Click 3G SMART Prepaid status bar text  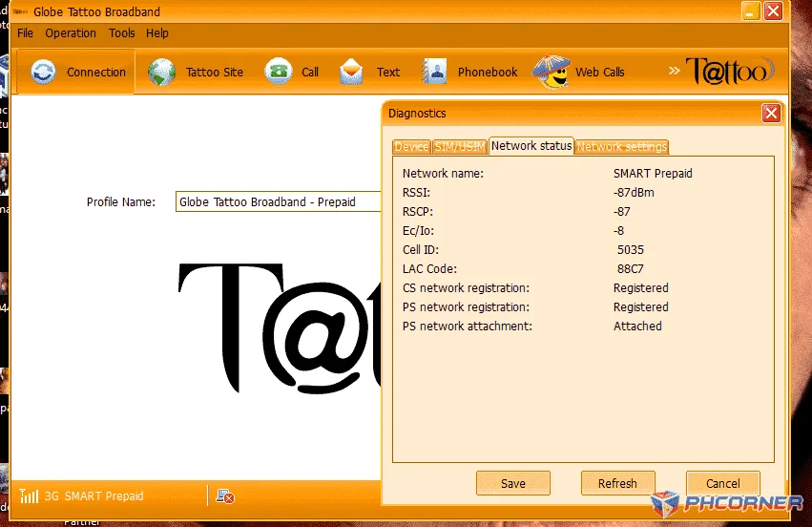(x=94, y=495)
